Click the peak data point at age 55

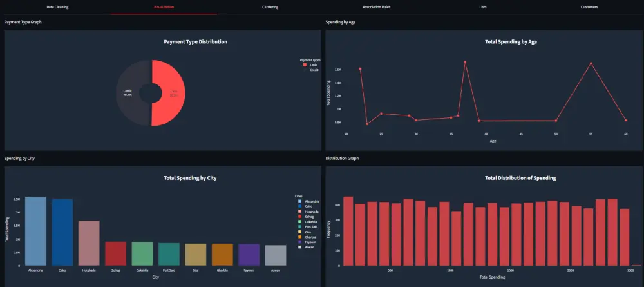coord(591,63)
